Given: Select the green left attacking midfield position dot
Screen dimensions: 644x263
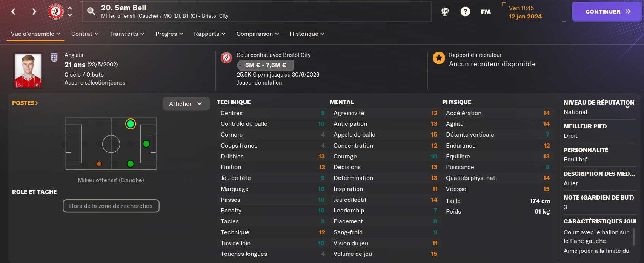Looking at the screenshot, I should (x=131, y=124).
